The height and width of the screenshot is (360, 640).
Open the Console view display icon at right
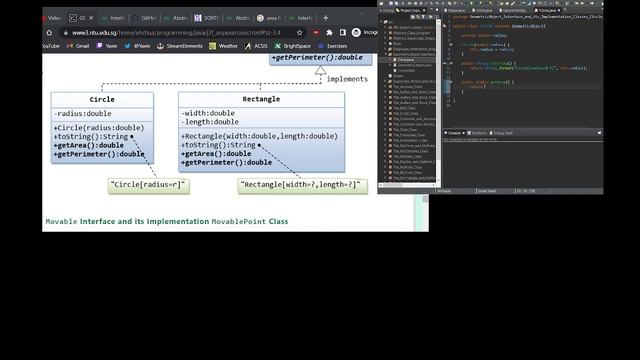click(x=599, y=133)
